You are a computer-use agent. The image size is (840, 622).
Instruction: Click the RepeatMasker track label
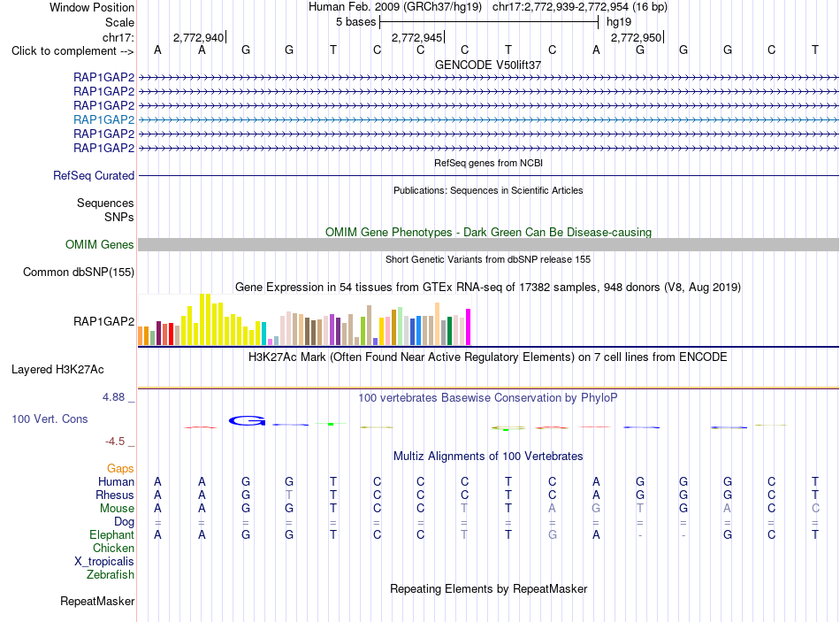coord(97,601)
